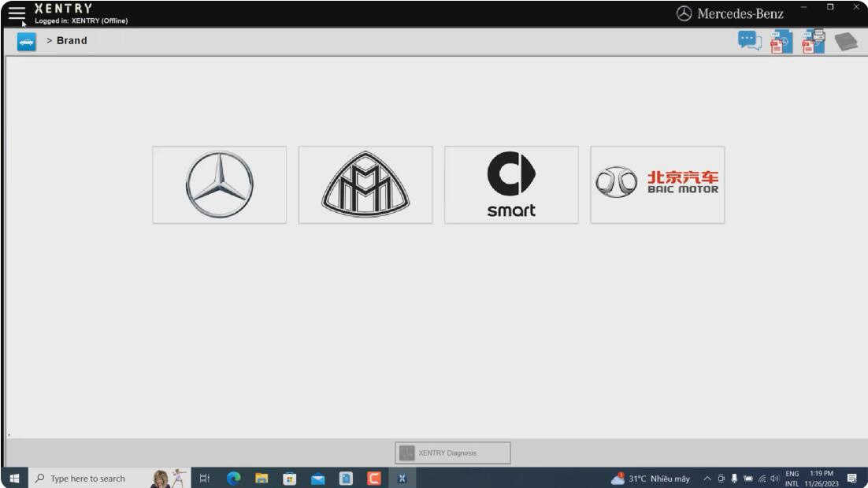Click the ENG INTL language indicator
This screenshot has height=488, width=868.
pos(792,479)
